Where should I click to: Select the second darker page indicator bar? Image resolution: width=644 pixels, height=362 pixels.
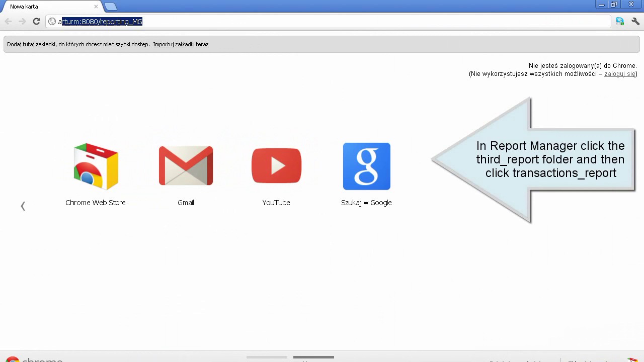pos(313,357)
